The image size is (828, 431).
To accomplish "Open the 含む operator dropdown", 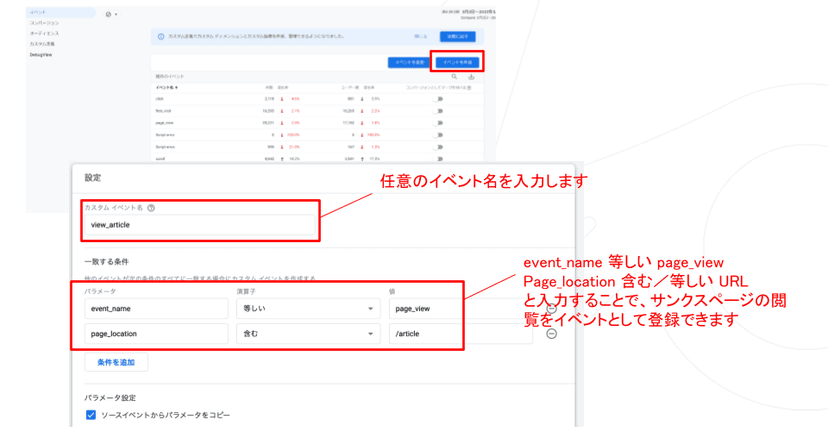I will pos(308,334).
